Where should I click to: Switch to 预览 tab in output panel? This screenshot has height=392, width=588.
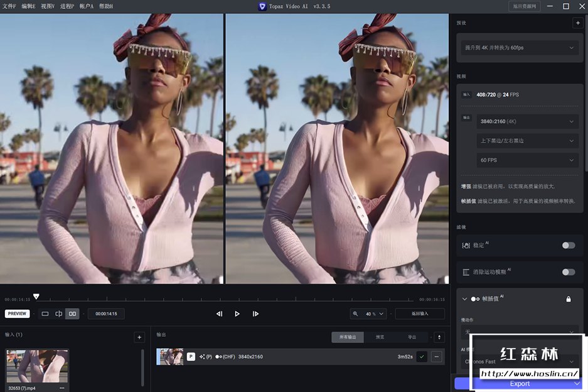[x=380, y=337]
